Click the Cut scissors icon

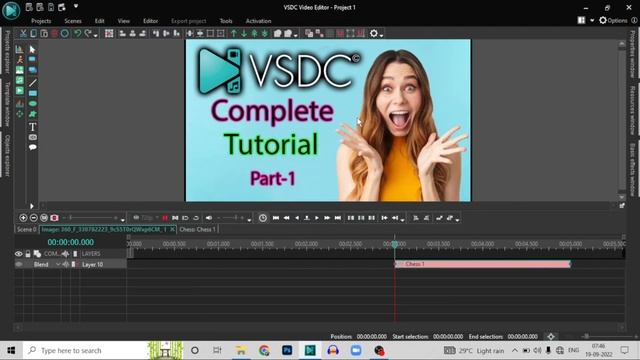pyautogui.click(x=23, y=33)
